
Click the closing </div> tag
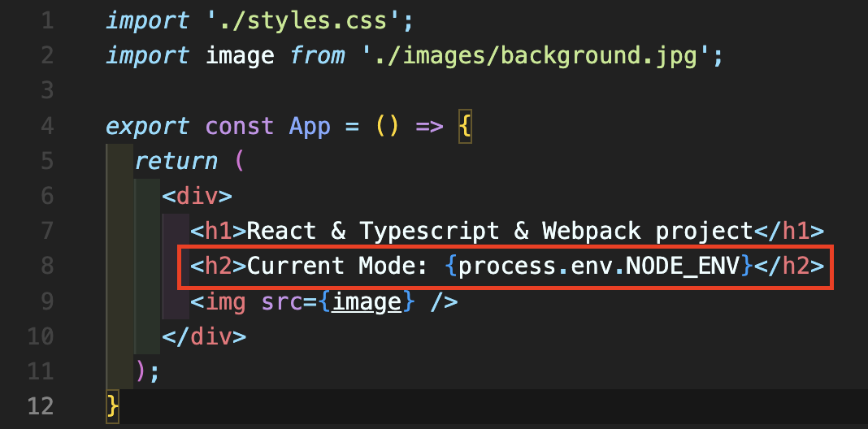click(204, 337)
